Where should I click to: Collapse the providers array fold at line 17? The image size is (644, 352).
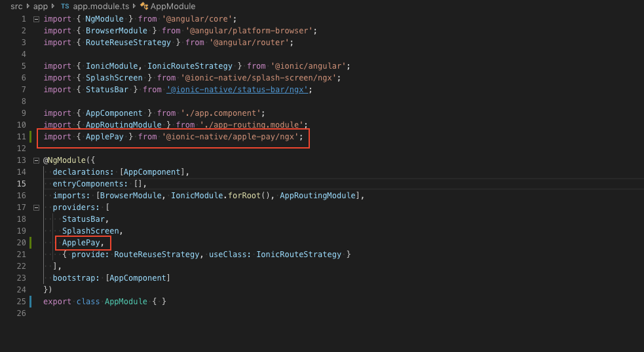[x=36, y=207]
